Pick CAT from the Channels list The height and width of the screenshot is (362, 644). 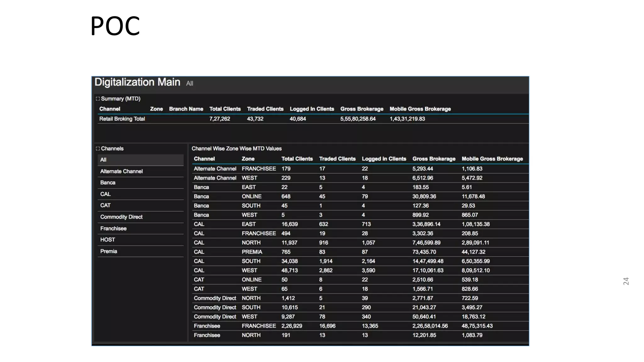click(x=105, y=206)
